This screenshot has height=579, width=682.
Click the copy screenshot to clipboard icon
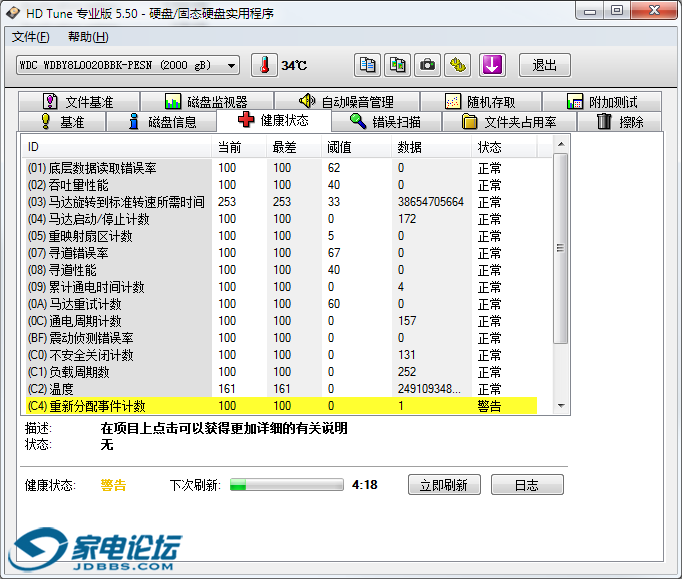[398, 65]
